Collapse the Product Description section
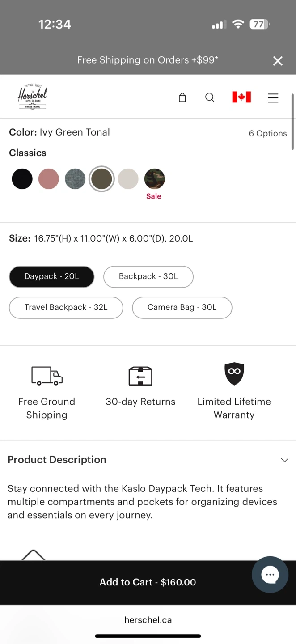The image size is (296, 644). pos(284,460)
